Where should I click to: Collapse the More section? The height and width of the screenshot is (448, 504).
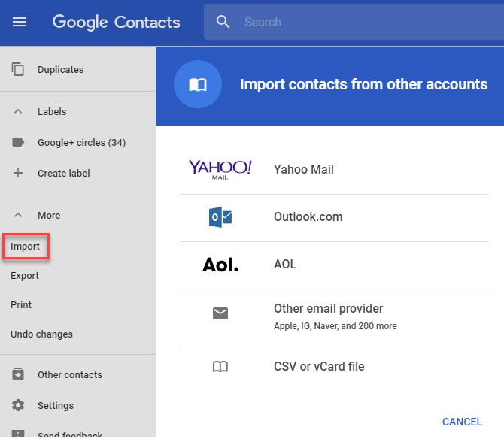click(18, 215)
